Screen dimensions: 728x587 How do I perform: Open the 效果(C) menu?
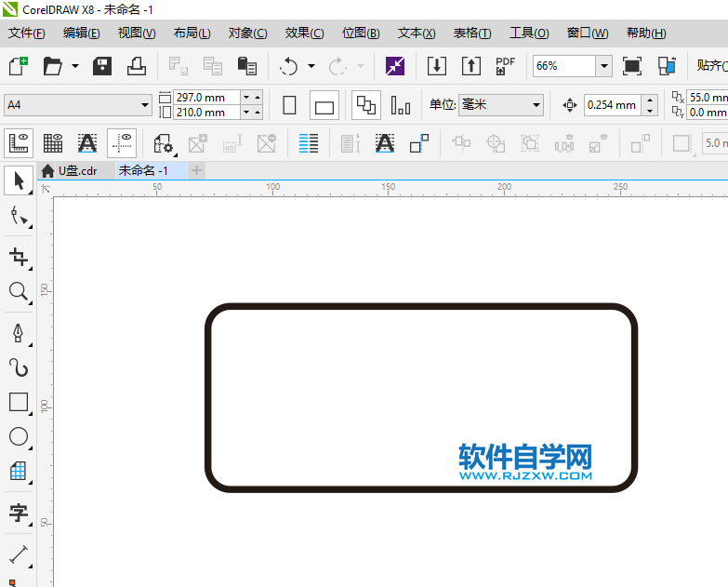pos(304,33)
